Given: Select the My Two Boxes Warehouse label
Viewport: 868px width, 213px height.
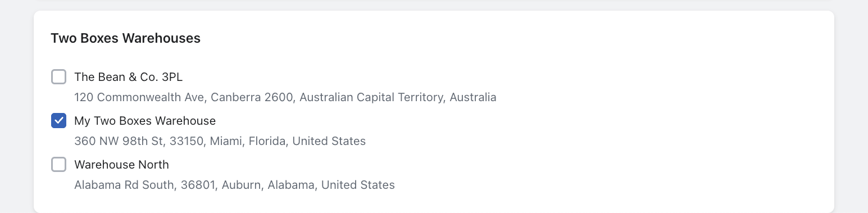Looking at the screenshot, I should click(x=145, y=121).
